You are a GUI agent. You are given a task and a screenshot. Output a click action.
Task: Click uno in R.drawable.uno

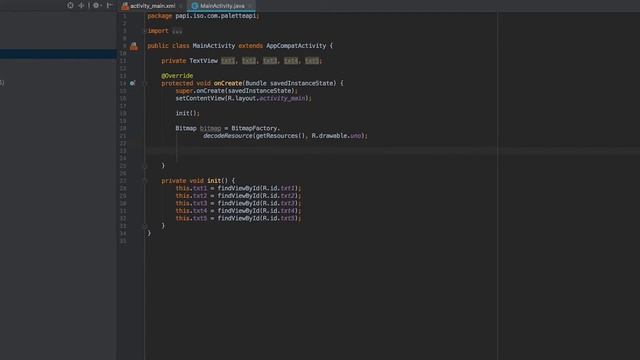(356, 136)
